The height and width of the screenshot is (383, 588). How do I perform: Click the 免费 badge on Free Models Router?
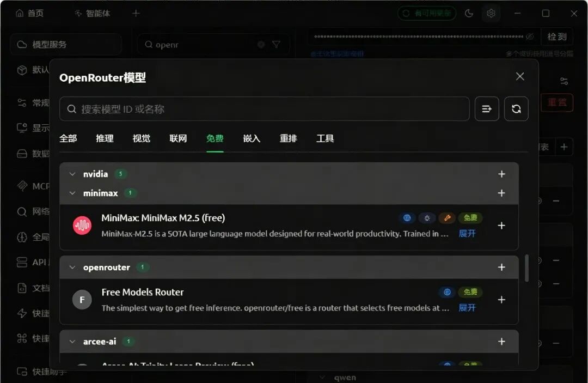click(x=470, y=292)
